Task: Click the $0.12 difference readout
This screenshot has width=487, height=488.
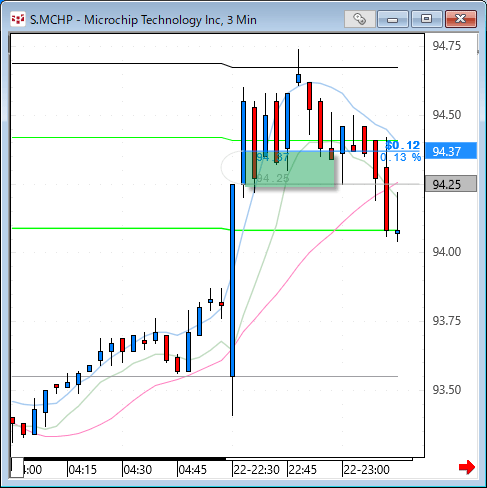Action: tap(402, 145)
